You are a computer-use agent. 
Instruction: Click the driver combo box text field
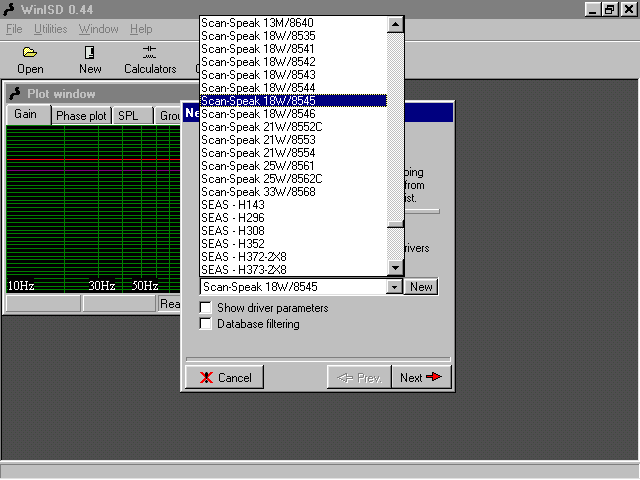point(293,287)
